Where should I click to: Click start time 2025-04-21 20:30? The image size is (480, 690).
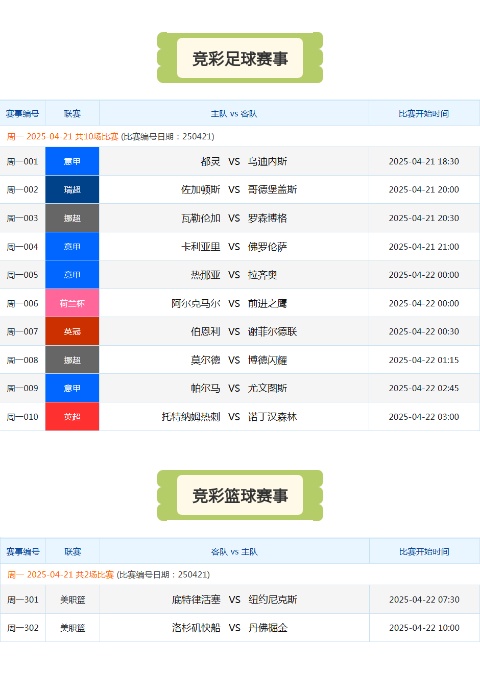coord(424,218)
